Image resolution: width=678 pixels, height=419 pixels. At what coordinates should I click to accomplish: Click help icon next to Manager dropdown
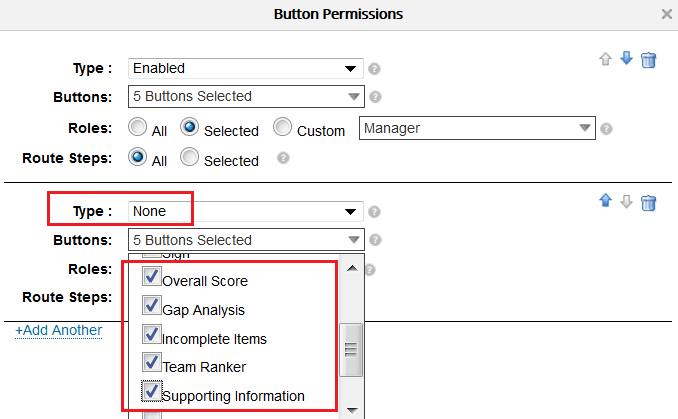[x=606, y=129]
